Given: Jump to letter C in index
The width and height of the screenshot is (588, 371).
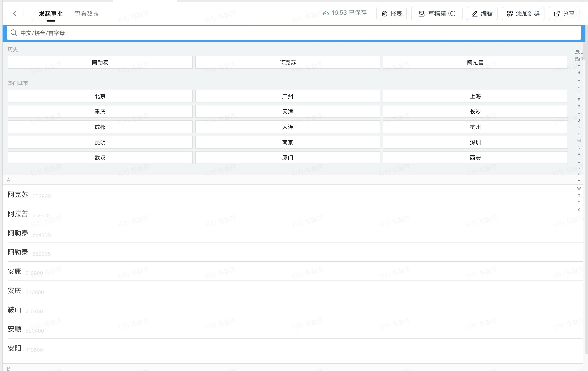Looking at the screenshot, I should 579,79.
